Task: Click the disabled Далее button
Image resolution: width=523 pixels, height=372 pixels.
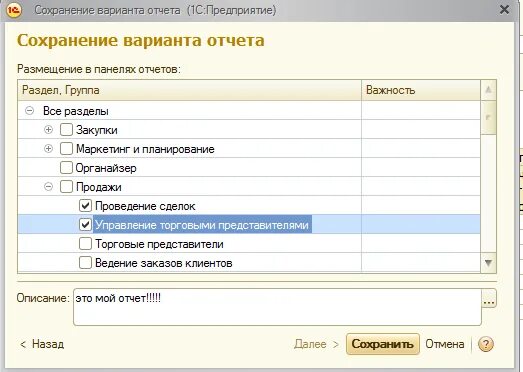Action: [316, 344]
